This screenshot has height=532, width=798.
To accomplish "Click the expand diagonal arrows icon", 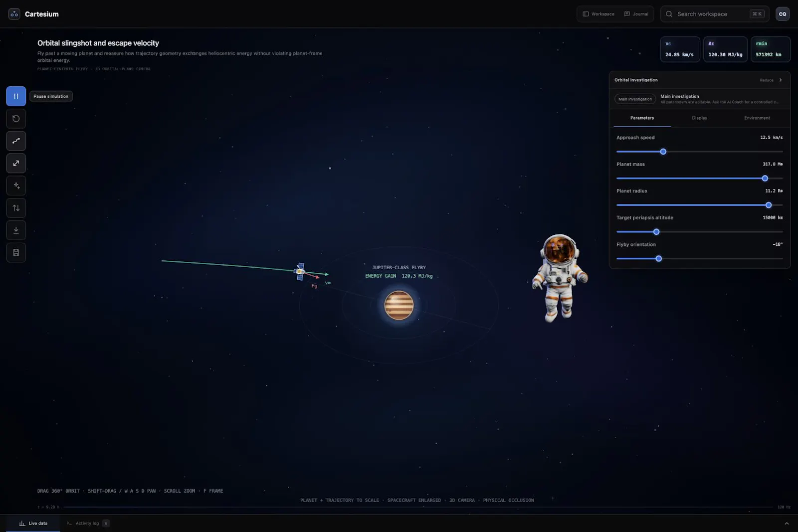I will (x=16, y=163).
